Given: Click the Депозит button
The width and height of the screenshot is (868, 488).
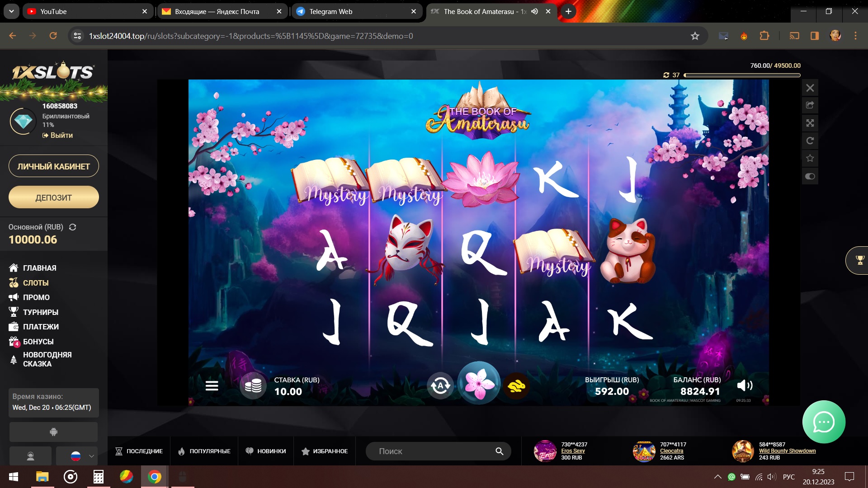Looking at the screenshot, I should (x=53, y=197).
